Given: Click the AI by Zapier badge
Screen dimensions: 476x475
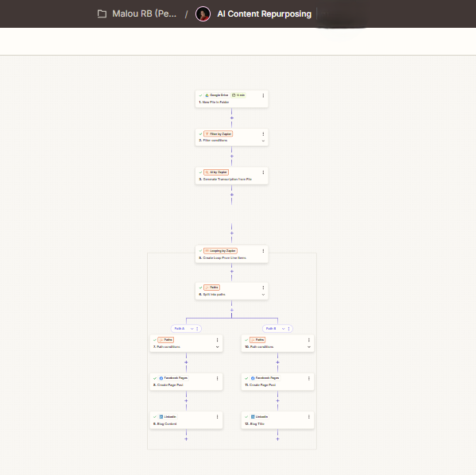Looking at the screenshot, I should pos(216,172).
